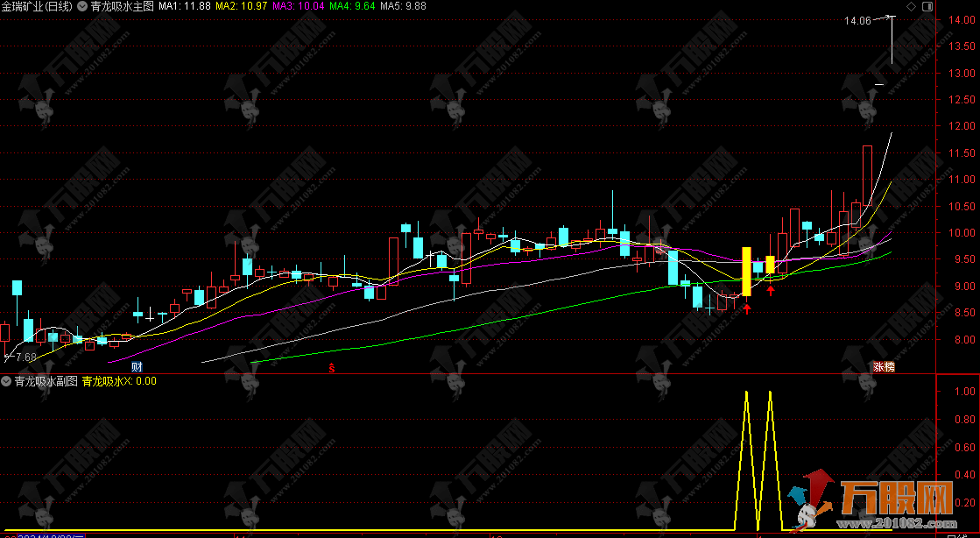The height and width of the screenshot is (538, 980).
Task: Click the 1.00 sub-chart axis label
Action: click(965, 391)
